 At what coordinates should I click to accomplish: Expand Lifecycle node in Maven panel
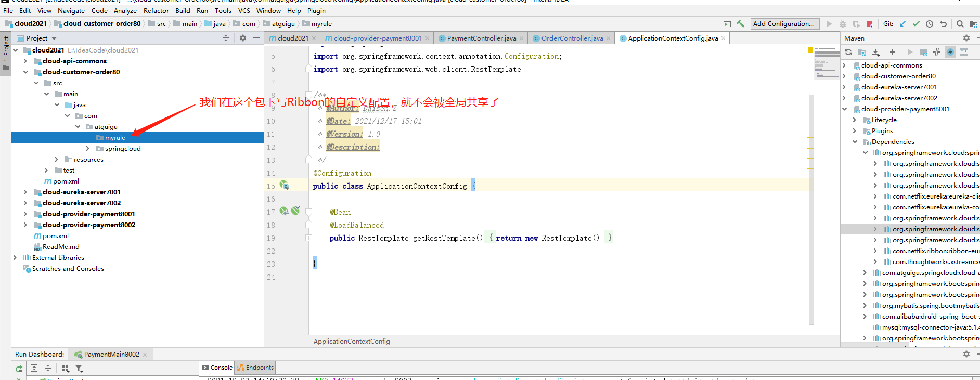tap(855, 120)
